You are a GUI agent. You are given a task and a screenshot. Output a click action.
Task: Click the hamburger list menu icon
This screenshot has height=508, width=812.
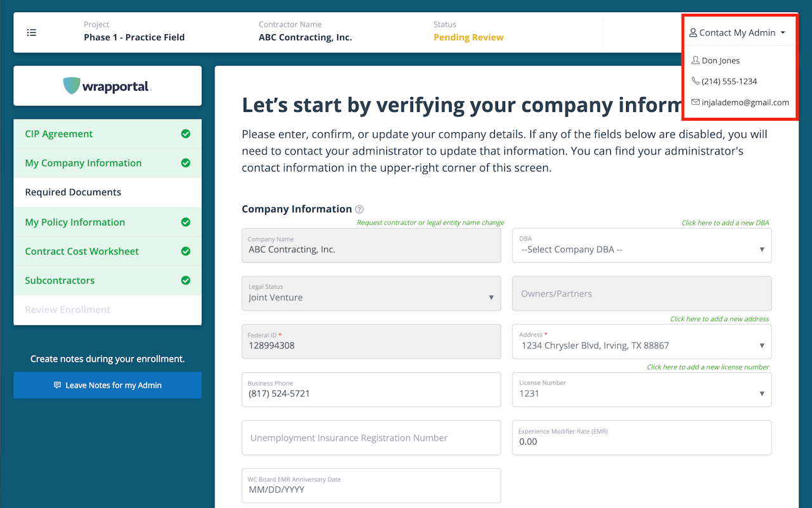[x=32, y=32]
